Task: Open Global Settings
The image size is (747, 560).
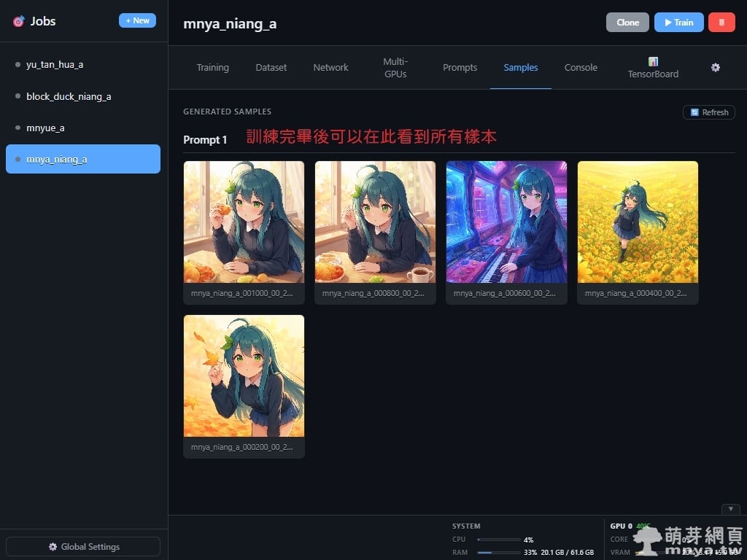Action: point(83,547)
